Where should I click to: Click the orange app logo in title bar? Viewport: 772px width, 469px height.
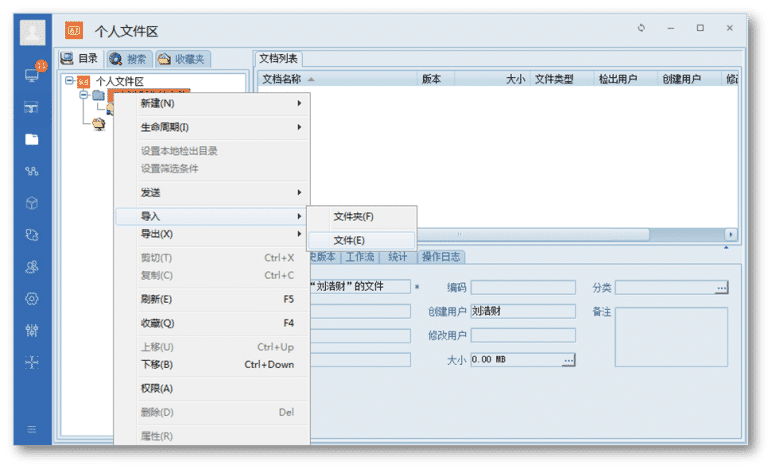tap(74, 31)
